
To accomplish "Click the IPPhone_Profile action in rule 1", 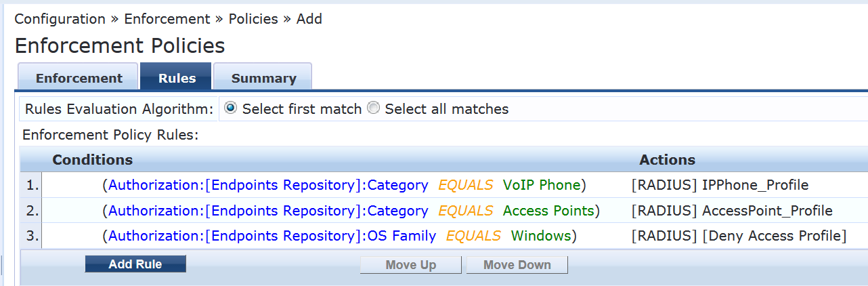I will click(x=720, y=185).
